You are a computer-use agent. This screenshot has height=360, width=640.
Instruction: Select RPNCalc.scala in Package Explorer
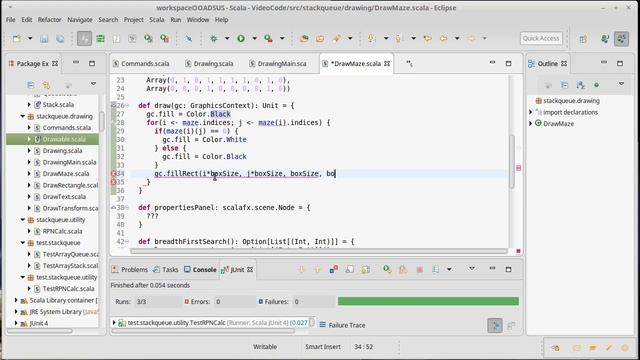pos(62,231)
